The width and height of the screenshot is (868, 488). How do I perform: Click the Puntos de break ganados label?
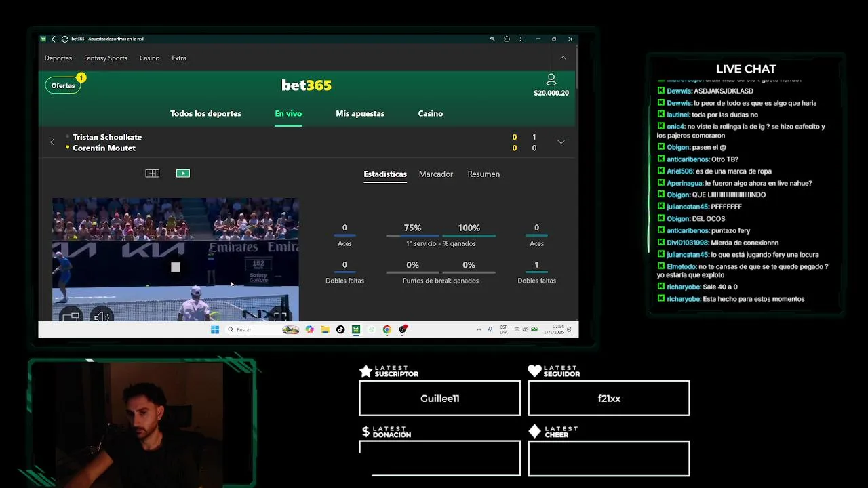point(441,281)
